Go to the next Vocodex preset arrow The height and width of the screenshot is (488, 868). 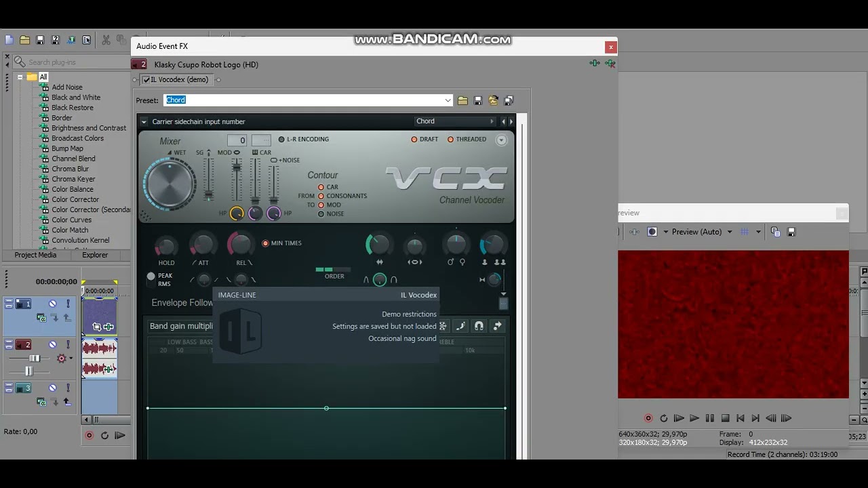pyautogui.click(x=511, y=121)
